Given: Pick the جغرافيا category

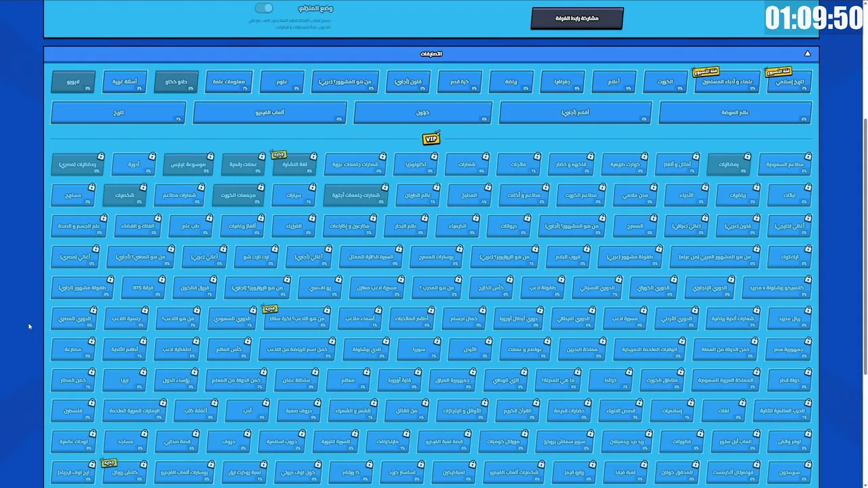Looking at the screenshot, I should pyautogui.click(x=562, y=82).
